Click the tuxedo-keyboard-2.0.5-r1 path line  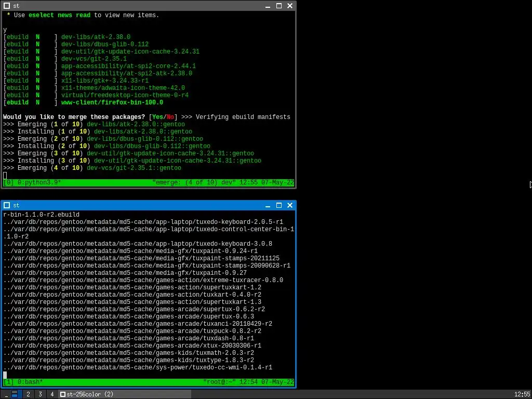click(143, 222)
